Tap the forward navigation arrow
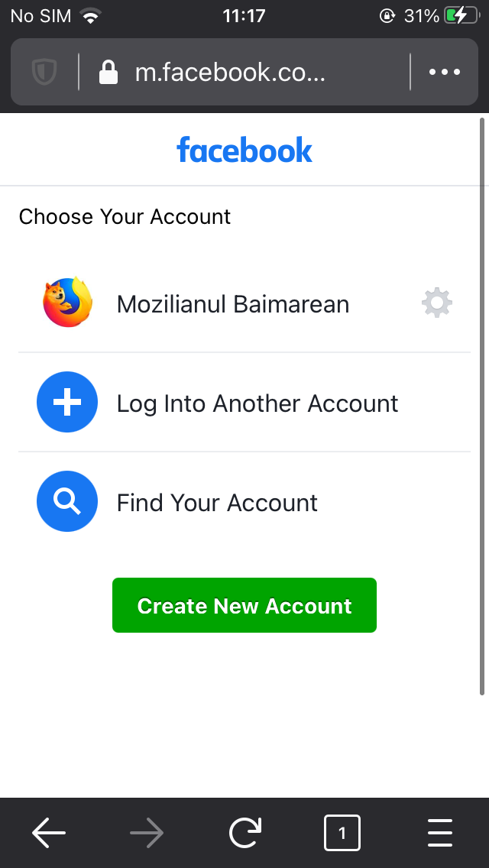This screenshot has height=868, width=489. 147,833
